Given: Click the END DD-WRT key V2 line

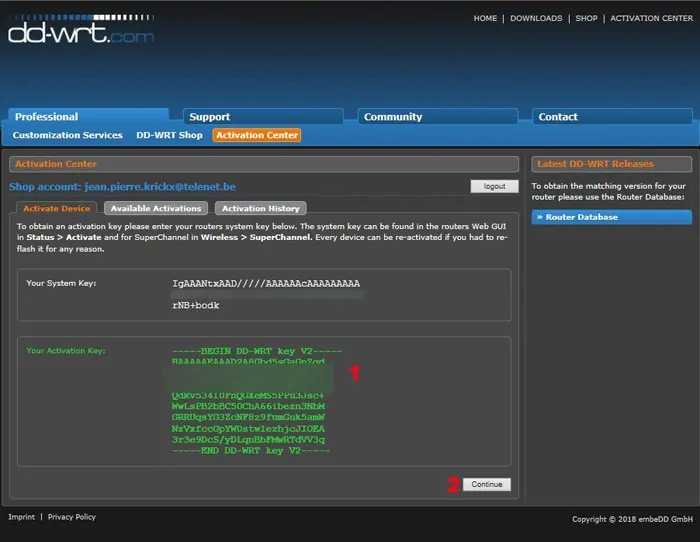Looking at the screenshot, I should point(251,450).
